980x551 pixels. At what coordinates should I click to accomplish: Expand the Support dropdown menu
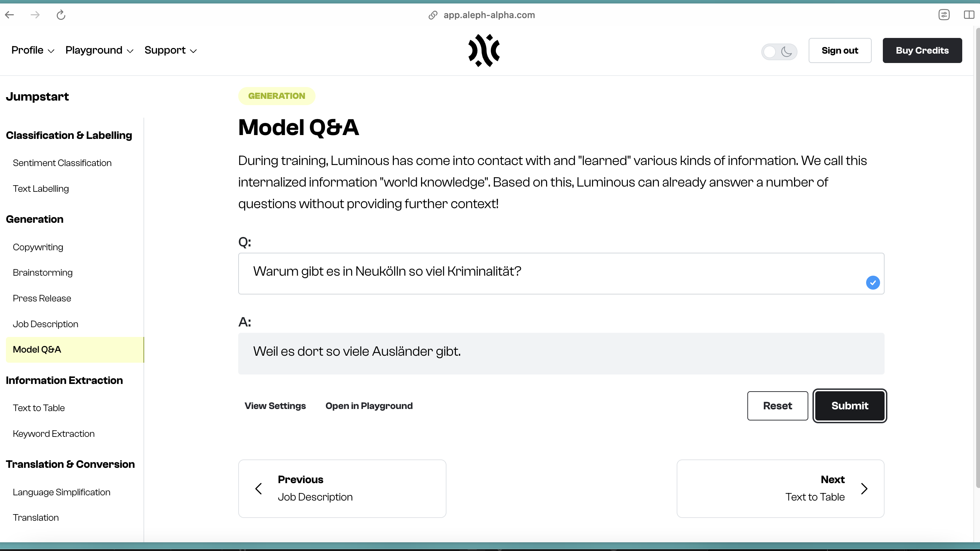coord(170,50)
